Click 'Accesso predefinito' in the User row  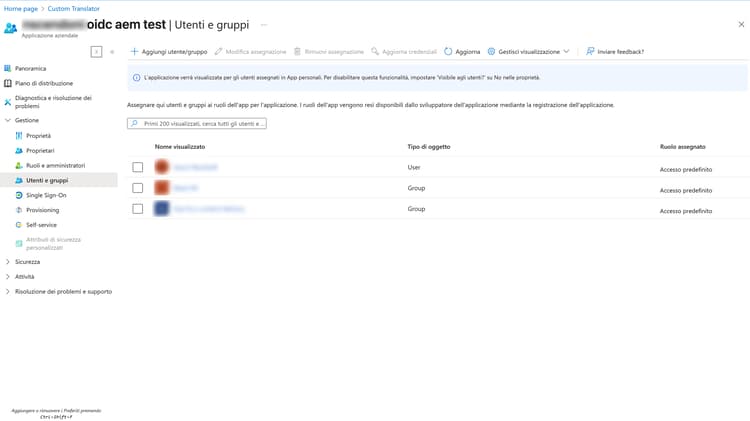686,169
